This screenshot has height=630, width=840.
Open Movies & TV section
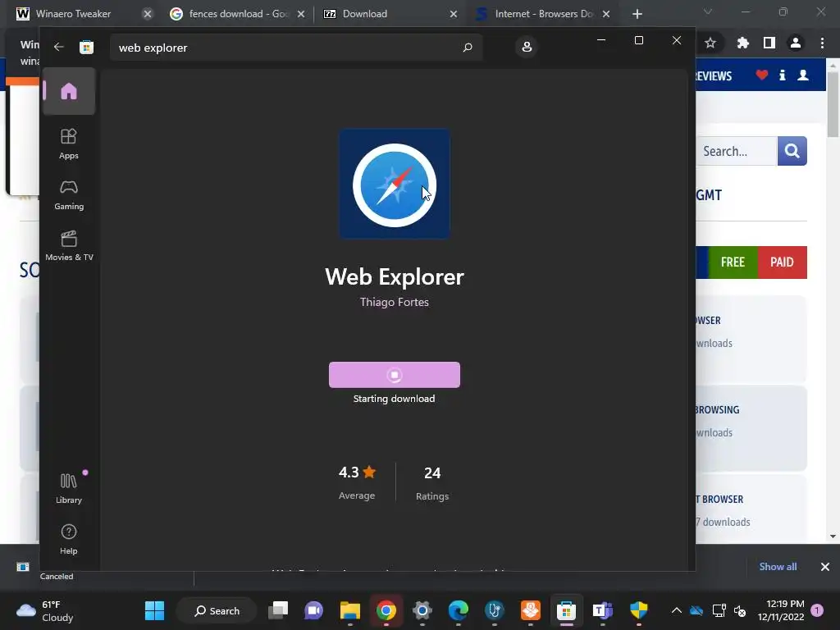point(69,246)
